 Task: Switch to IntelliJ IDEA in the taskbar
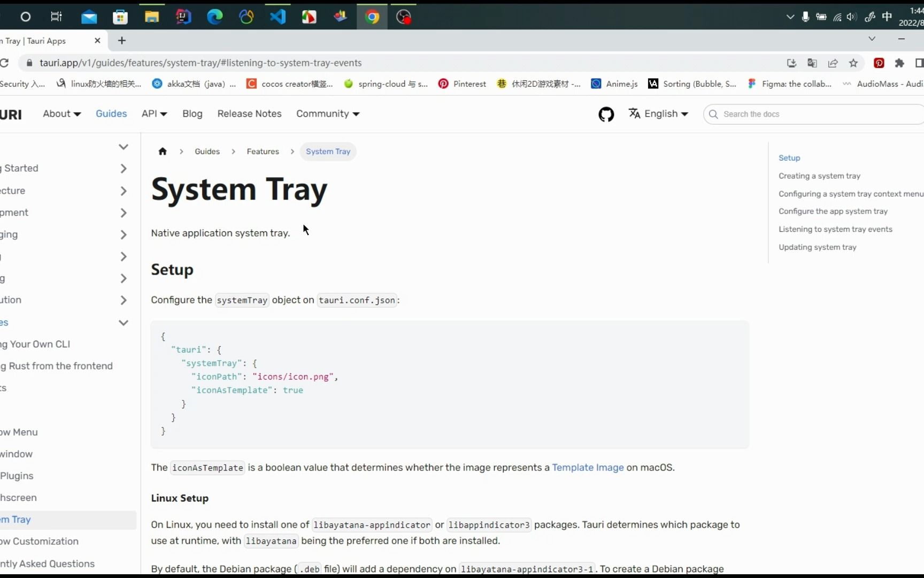click(183, 17)
